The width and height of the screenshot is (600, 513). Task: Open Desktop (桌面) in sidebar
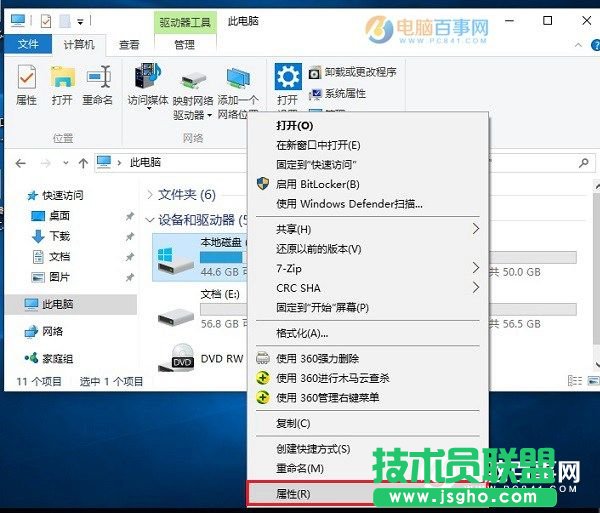pos(50,216)
